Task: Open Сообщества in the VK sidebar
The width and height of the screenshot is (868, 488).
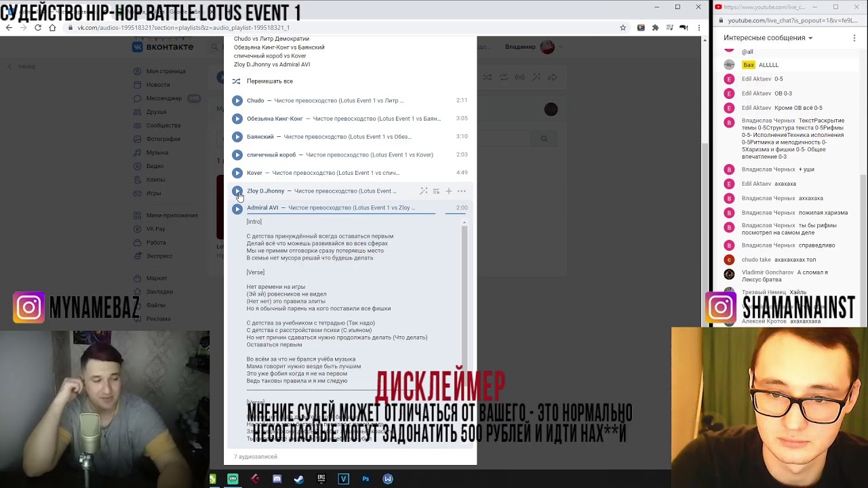Action: point(163,125)
